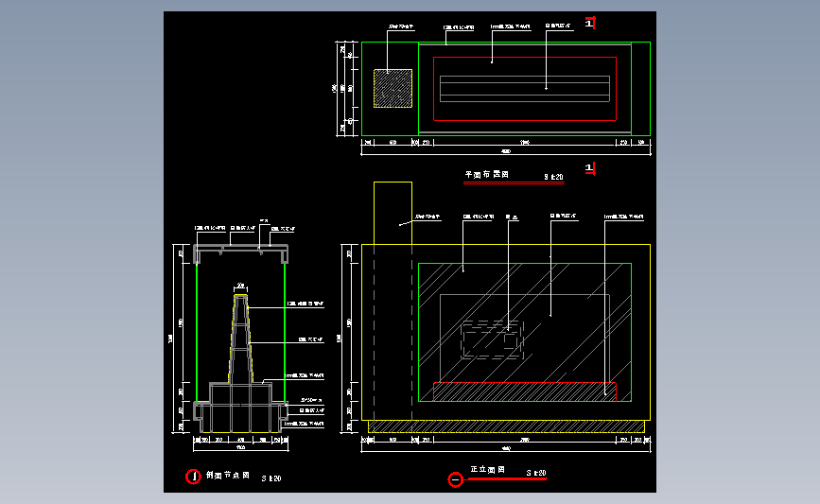Select the red hatched strip in the front elevation
The image size is (820, 504).
coord(525,392)
